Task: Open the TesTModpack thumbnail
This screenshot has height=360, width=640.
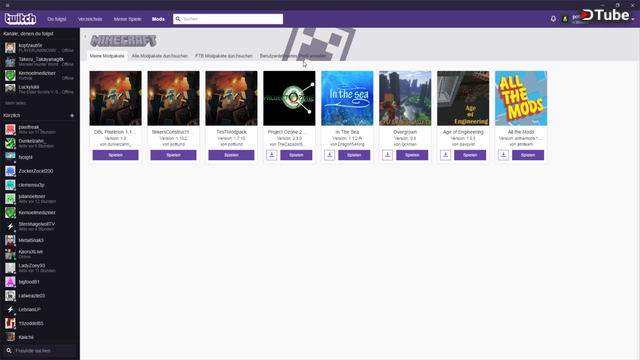Action: click(x=231, y=98)
